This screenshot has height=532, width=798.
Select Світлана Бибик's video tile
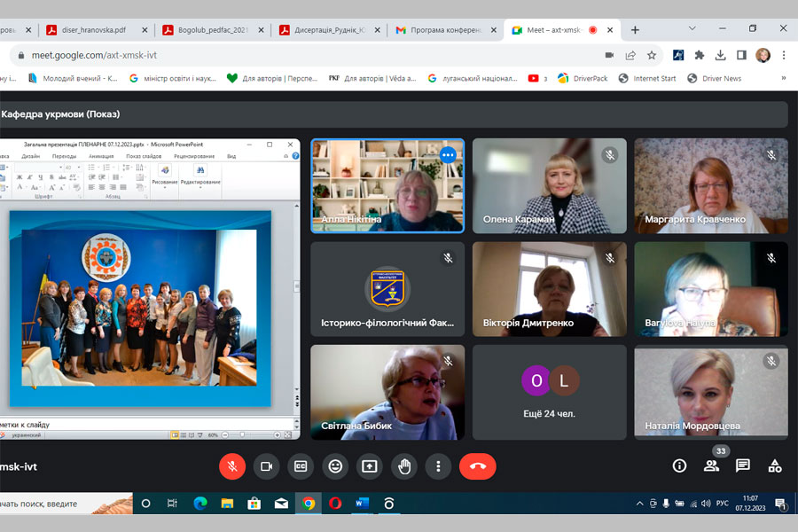[x=387, y=391]
